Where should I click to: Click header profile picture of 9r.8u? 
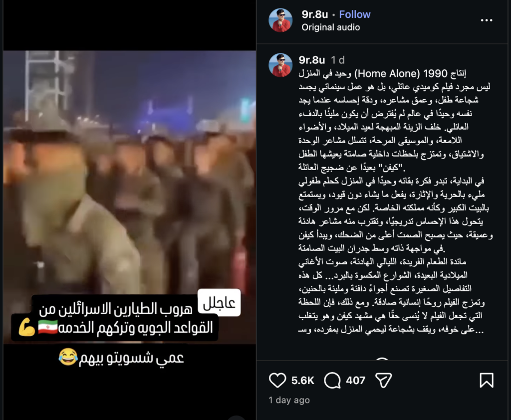pyautogui.click(x=280, y=20)
